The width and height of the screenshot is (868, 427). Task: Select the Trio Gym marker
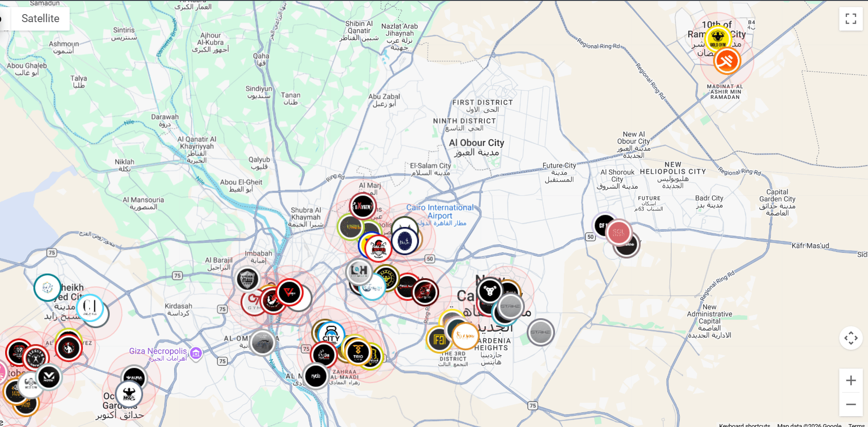point(358,352)
